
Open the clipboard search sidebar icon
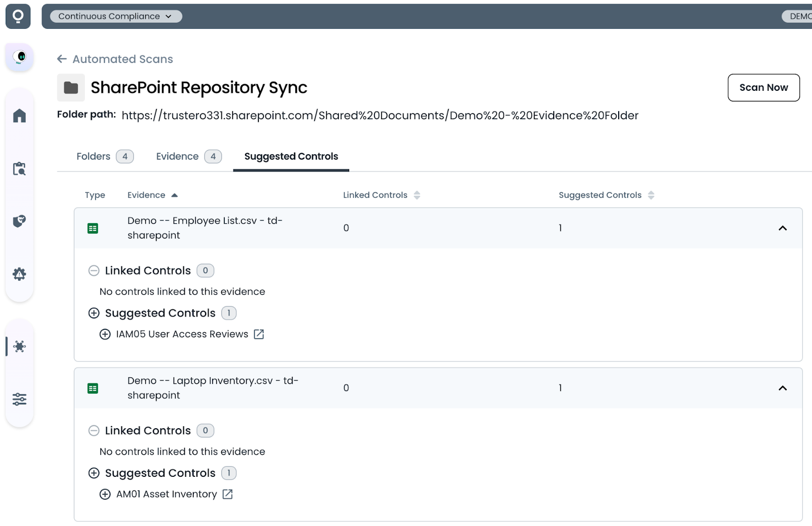19,168
